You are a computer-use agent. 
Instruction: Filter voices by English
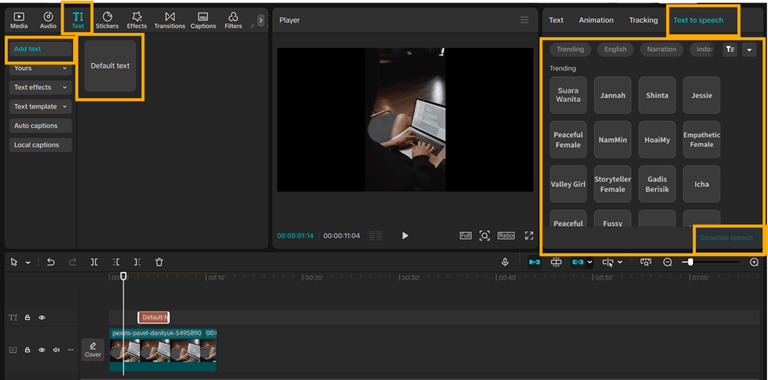coord(615,49)
